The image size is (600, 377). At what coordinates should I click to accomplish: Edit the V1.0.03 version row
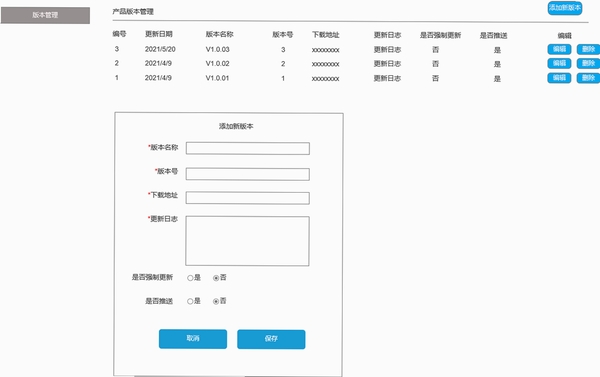click(559, 49)
